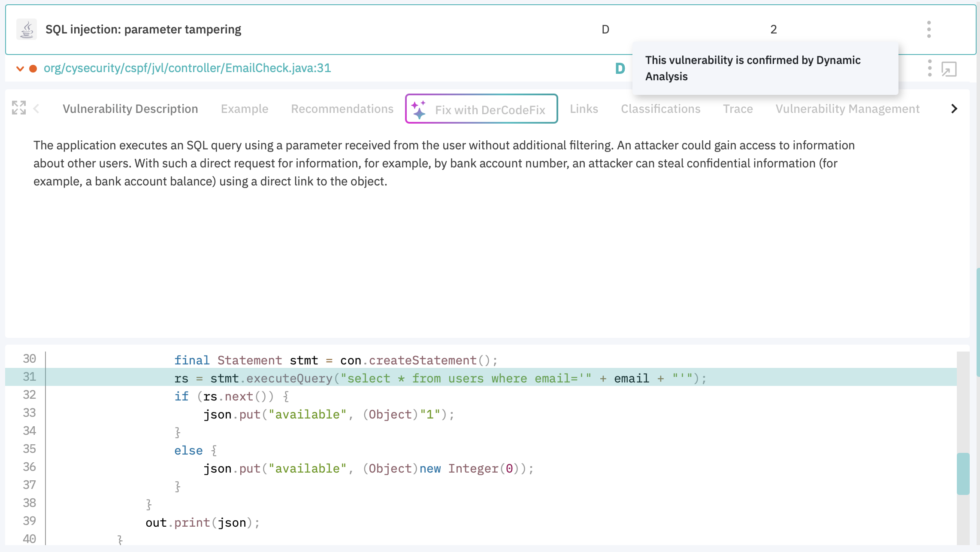
Task: Click the 'if (rs.next())' code line
Action: click(x=232, y=397)
